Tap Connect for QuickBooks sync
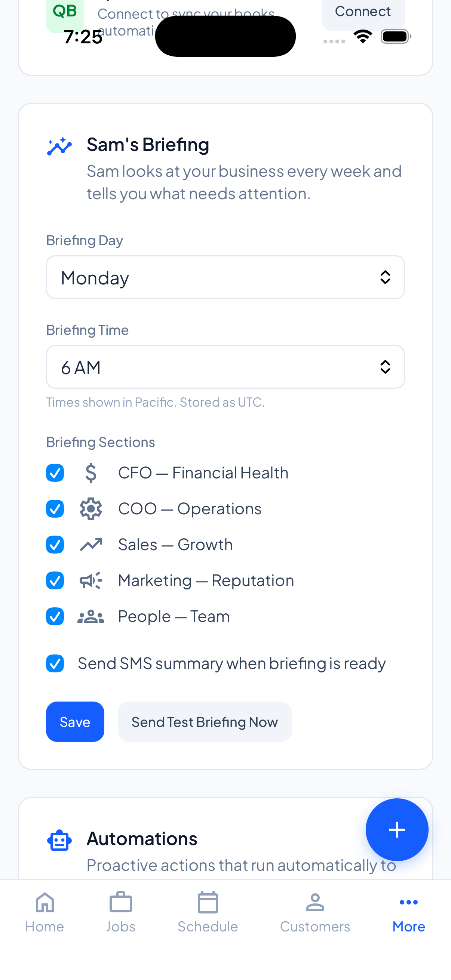Image resolution: width=451 pixels, height=980 pixels. [x=363, y=12]
